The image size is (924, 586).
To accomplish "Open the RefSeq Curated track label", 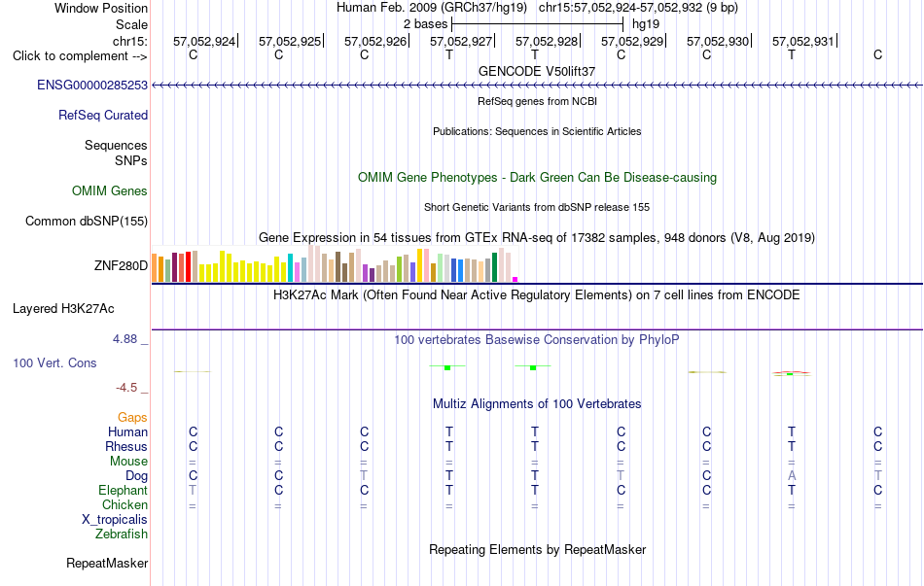I will pos(103,115).
